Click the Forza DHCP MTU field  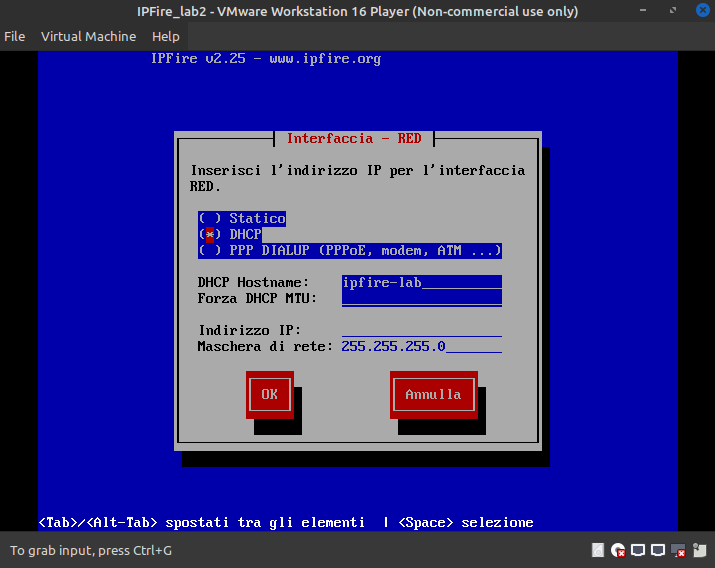[x=422, y=299]
